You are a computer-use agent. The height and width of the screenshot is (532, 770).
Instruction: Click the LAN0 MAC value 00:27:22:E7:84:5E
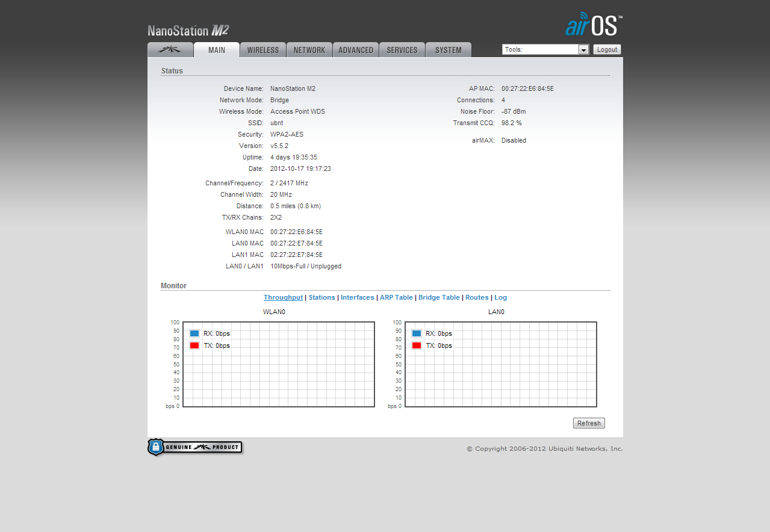(296, 243)
